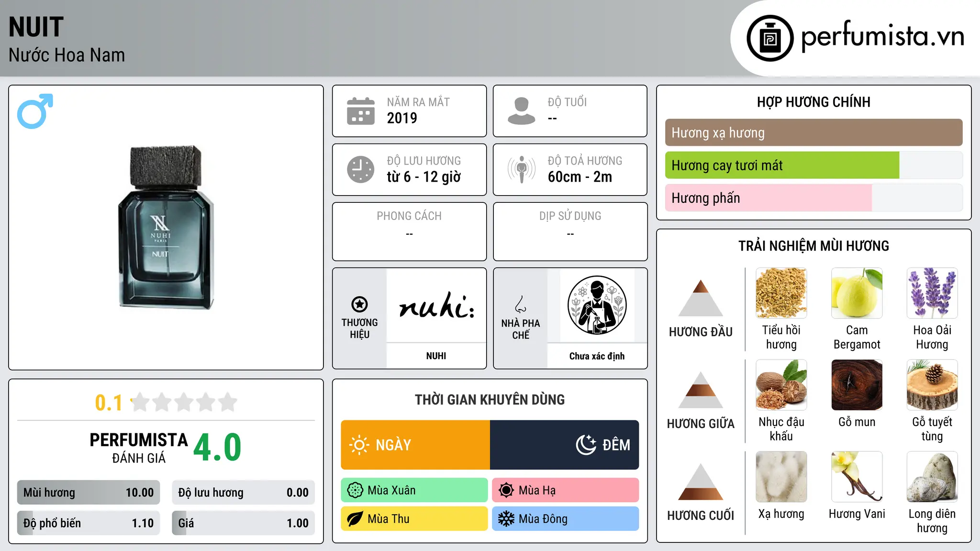The height and width of the screenshot is (551, 980).
Task: Click the base-note pyramid icon above Hương cuối
Action: coord(701,482)
